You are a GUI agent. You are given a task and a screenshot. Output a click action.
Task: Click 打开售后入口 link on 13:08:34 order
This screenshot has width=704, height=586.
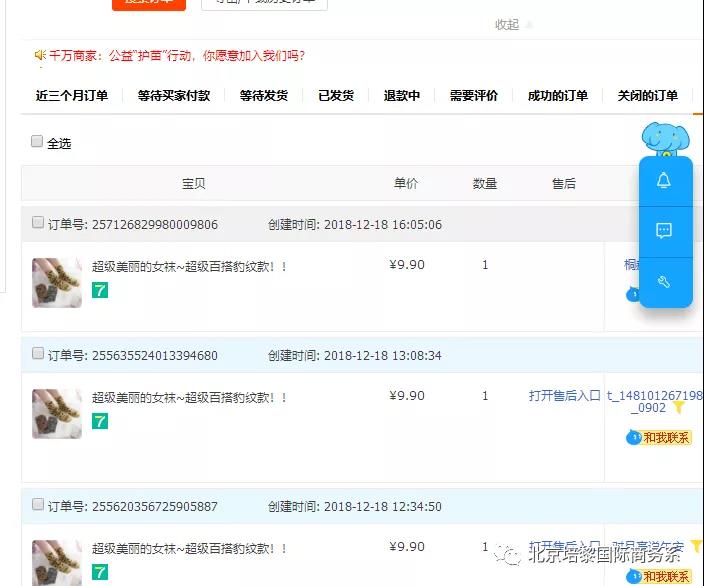tap(564, 396)
